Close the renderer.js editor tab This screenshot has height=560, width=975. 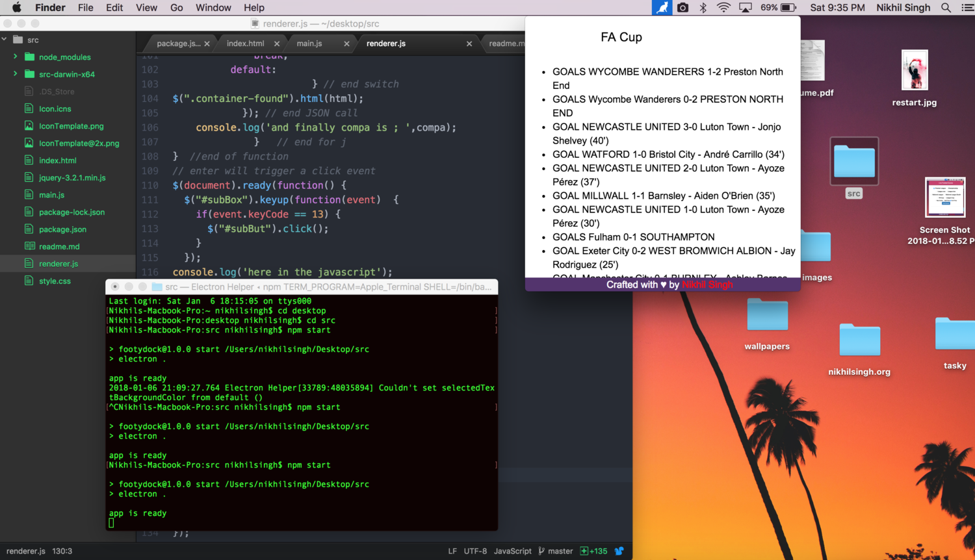pos(469,44)
